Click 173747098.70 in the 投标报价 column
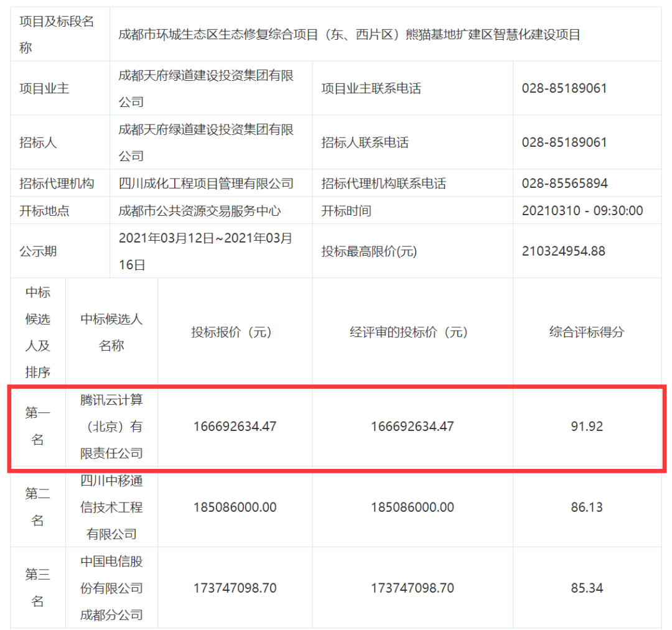 235,588
